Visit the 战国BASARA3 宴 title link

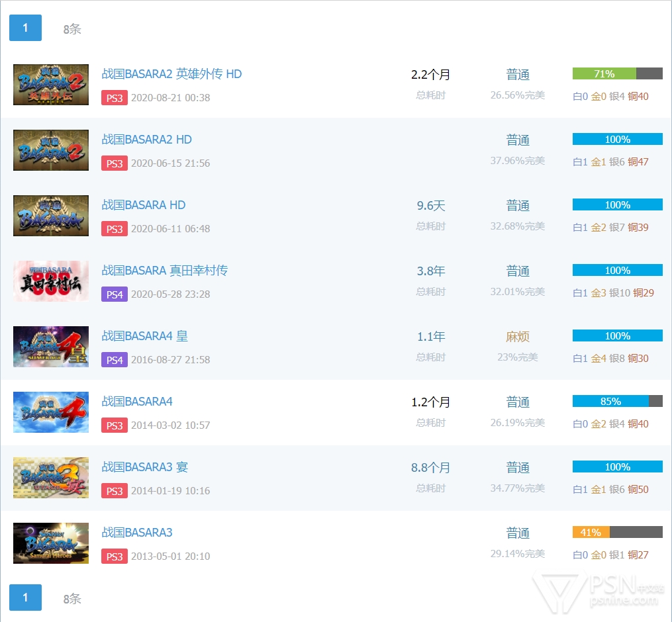click(144, 467)
